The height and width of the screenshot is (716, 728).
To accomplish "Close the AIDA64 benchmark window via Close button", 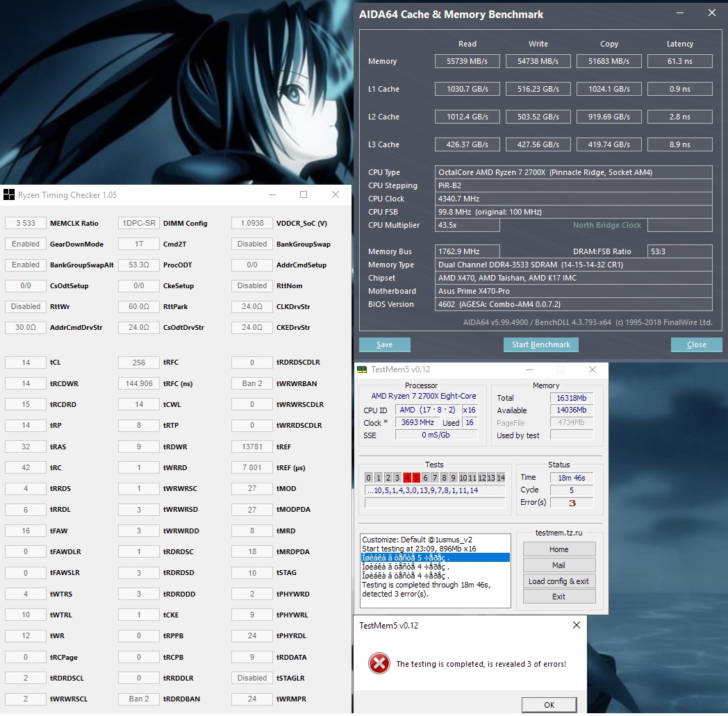I will [x=697, y=344].
